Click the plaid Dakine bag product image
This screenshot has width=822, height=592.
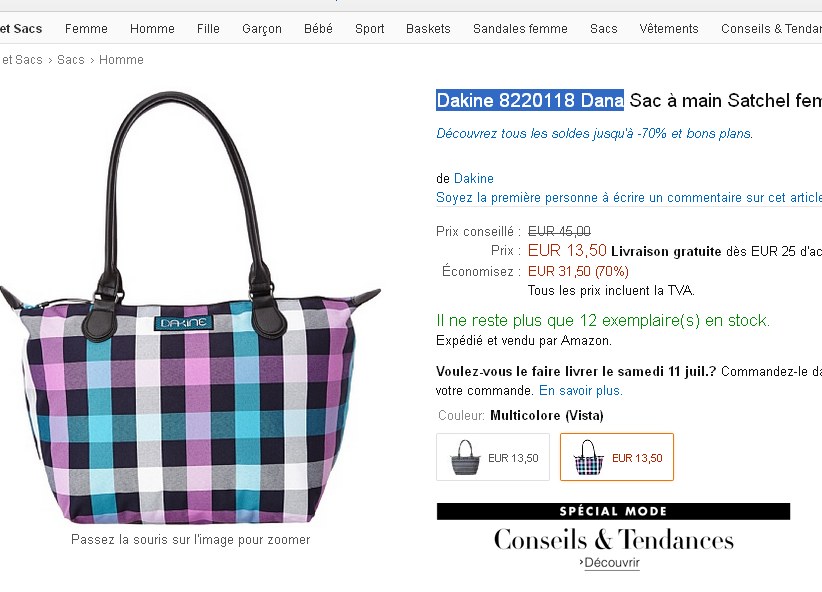(x=190, y=308)
